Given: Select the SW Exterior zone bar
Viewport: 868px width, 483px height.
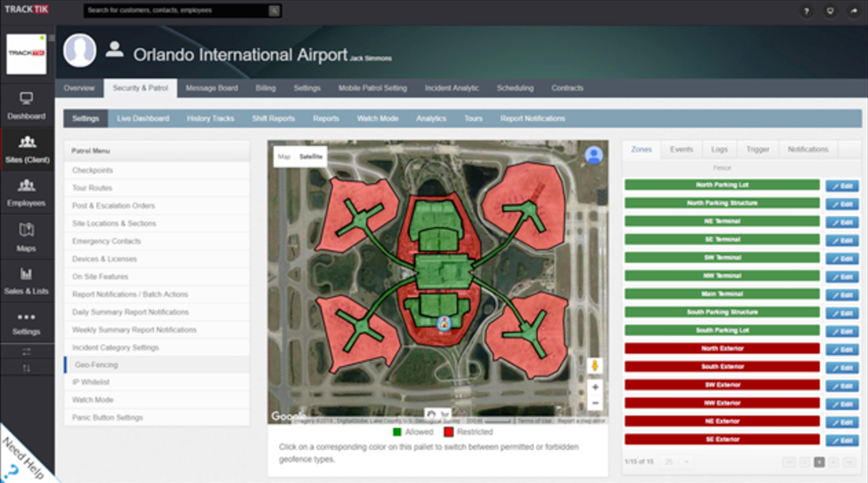Looking at the screenshot, I should (x=722, y=385).
